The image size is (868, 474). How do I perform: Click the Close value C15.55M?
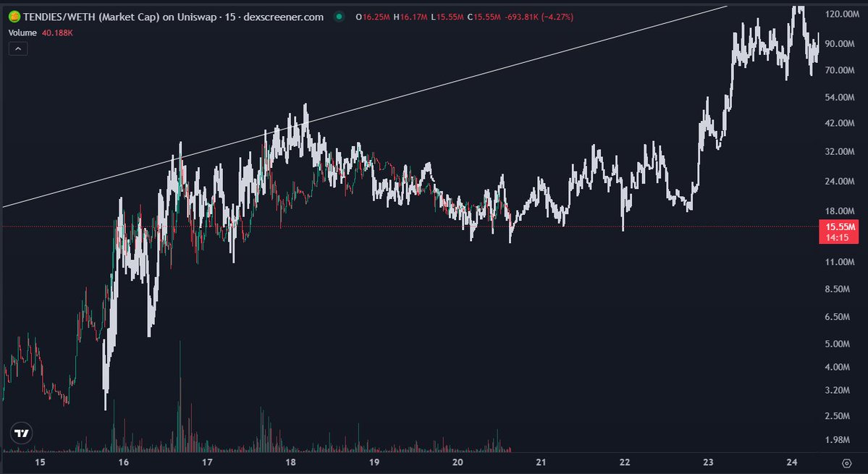click(x=484, y=17)
